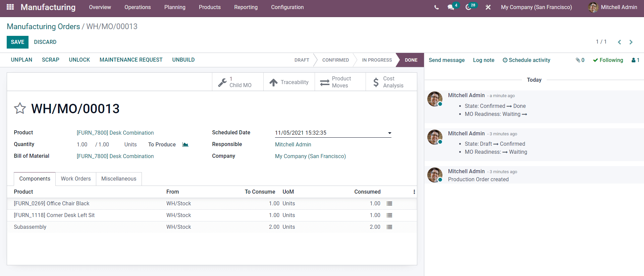644x276 pixels.
Task: Open the Mitchell Admin user menu
Action: coord(612,7)
